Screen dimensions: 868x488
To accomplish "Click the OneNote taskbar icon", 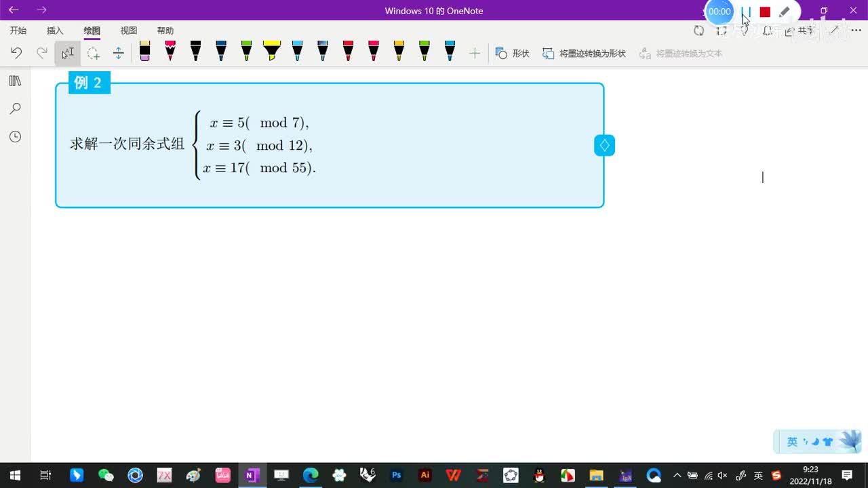I will pos(252,475).
